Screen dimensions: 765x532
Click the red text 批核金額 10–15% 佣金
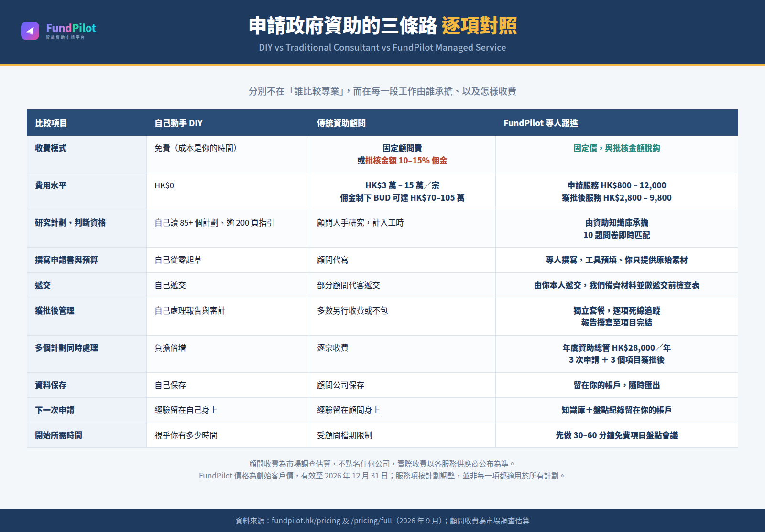pyautogui.click(x=406, y=161)
